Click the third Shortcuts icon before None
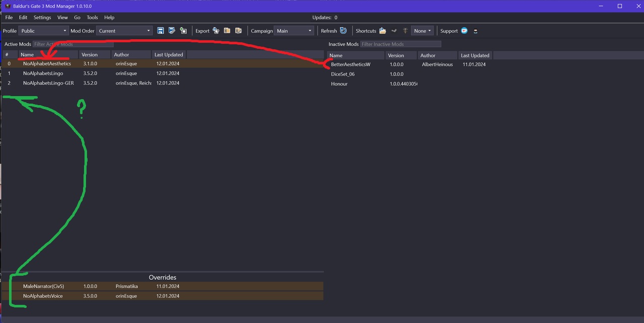Screen dimensions: 644x323 click(x=405, y=31)
